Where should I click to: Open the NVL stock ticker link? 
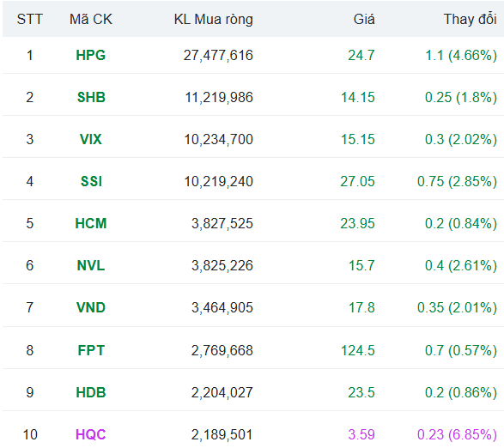click(x=91, y=266)
